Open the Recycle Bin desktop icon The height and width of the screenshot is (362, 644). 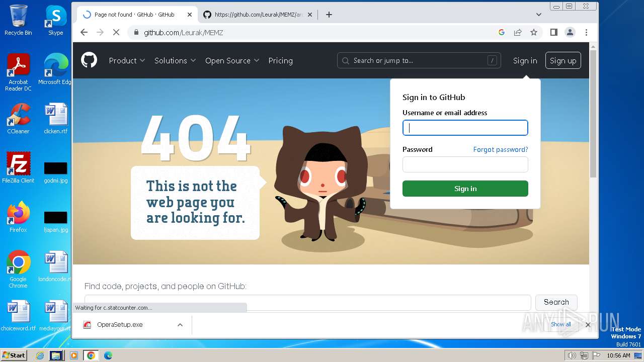pyautogui.click(x=18, y=21)
